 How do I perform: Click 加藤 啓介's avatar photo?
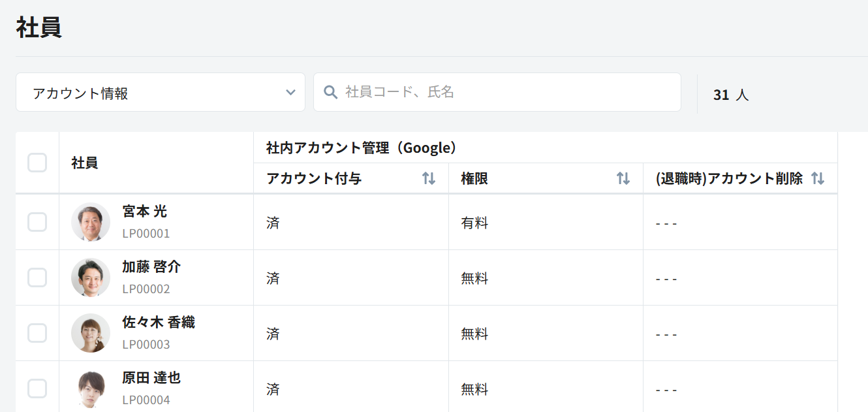(91, 277)
